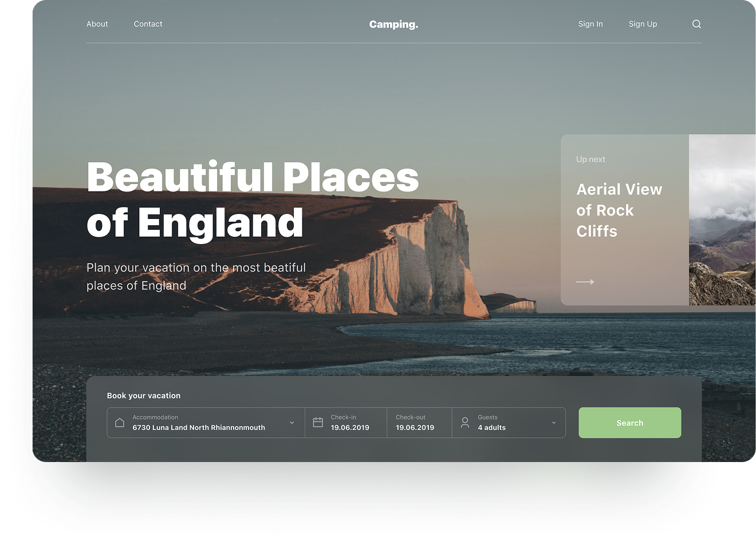The height and width of the screenshot is (544, 756).
Task: Click the search magnifier icon in header
Action: pos(696,24)
